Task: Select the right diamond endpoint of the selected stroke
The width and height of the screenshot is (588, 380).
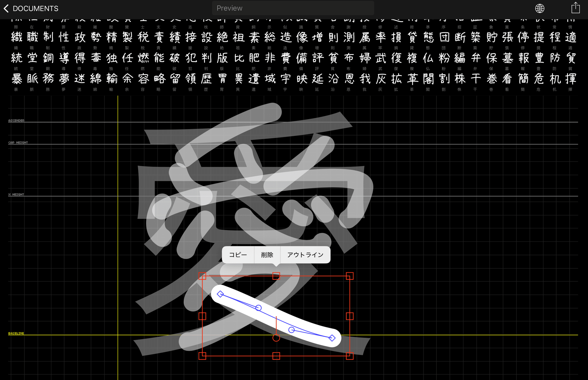Action: point(332,338)
